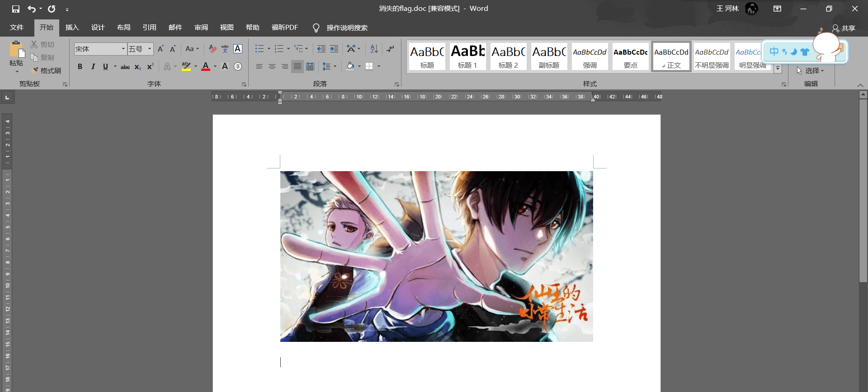Toggle Italic formatting

(x=93, y=66)
